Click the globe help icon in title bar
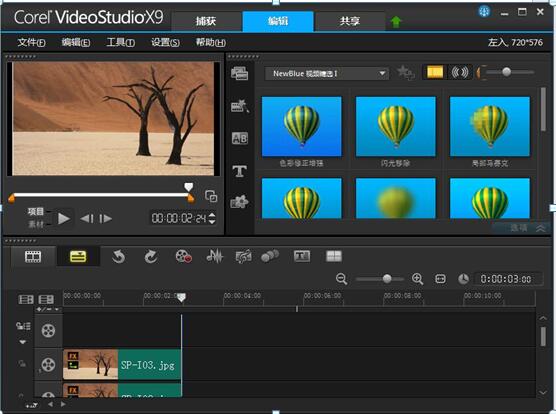This screenshot has width=556, height=414. point(484,12)
